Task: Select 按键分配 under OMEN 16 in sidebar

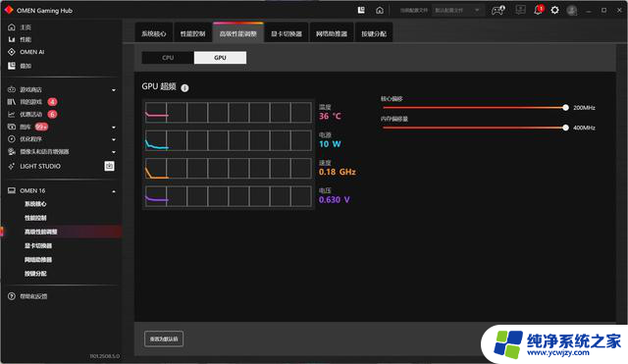Action: (x=35, y=274)
